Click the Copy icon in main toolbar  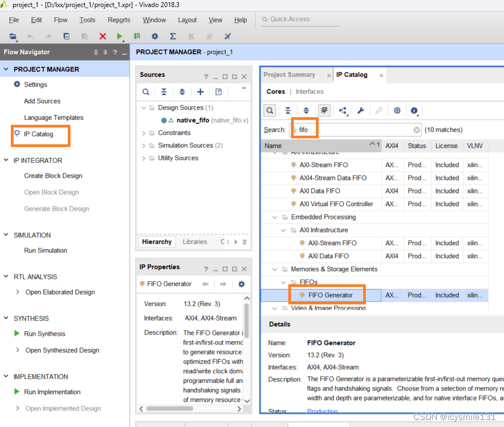[x=67, y=36]
